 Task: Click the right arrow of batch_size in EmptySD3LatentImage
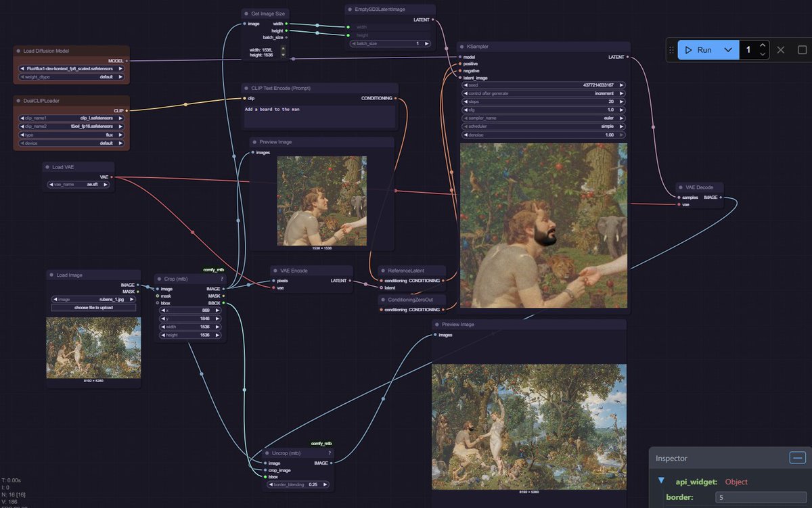click(428, 43)
